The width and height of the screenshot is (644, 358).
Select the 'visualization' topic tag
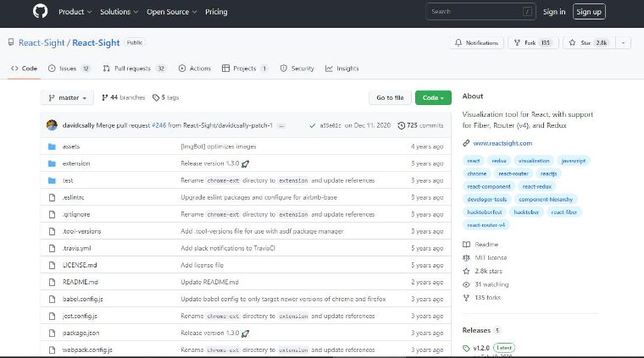point(534,161)
